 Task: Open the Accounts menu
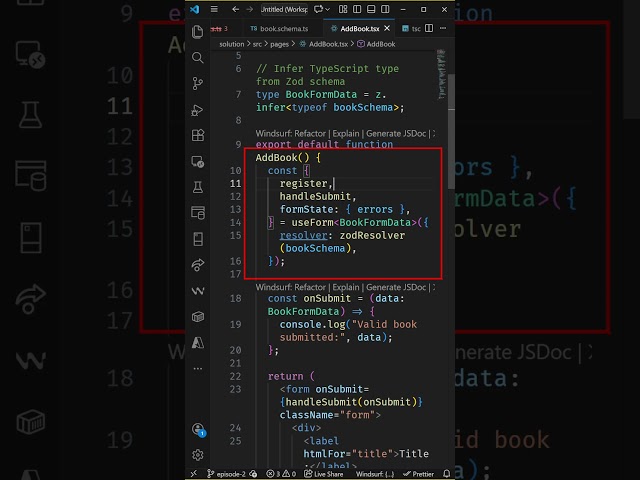click(x=198, y=429)
